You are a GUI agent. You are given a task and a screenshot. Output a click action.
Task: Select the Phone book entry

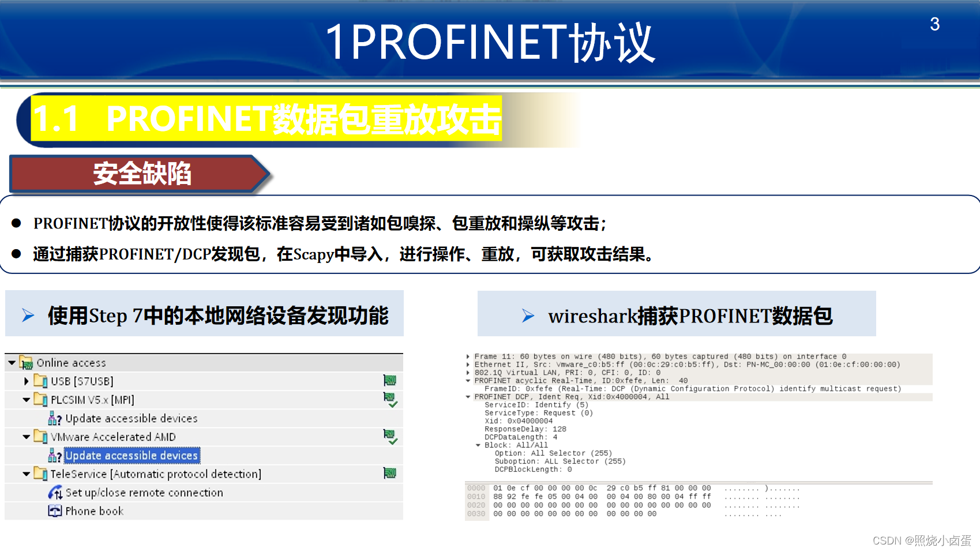(95, 511)
